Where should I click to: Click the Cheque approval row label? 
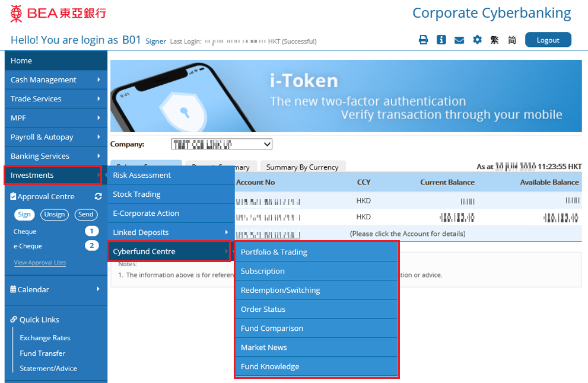point(25,232)
